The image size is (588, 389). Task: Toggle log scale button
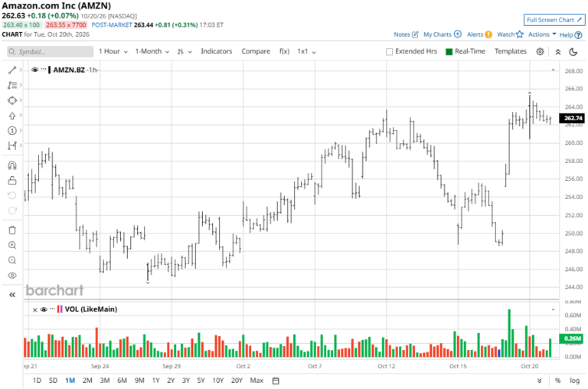point(574,381)
